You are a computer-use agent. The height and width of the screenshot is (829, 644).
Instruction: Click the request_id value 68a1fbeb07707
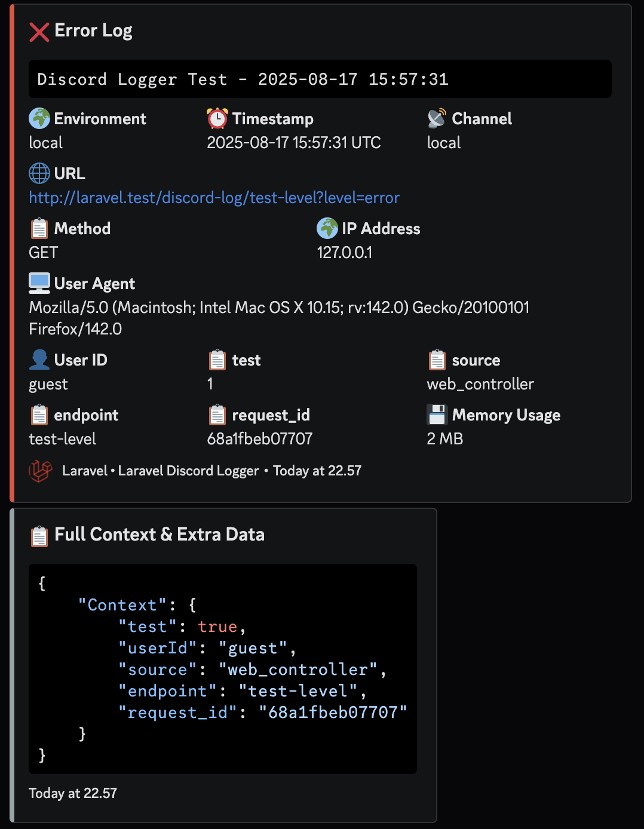click(259, 439)
